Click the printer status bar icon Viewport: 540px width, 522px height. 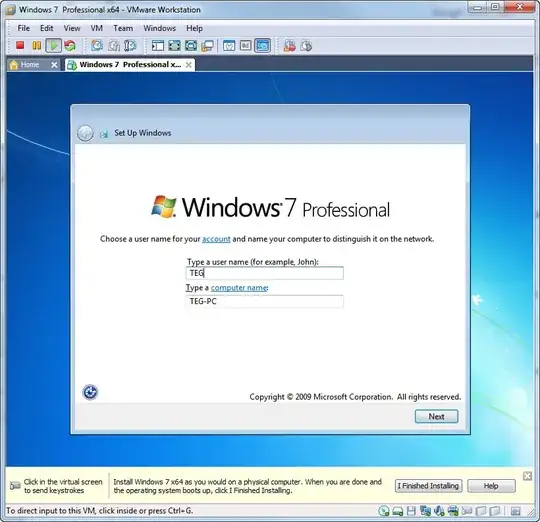pos(453,511)
